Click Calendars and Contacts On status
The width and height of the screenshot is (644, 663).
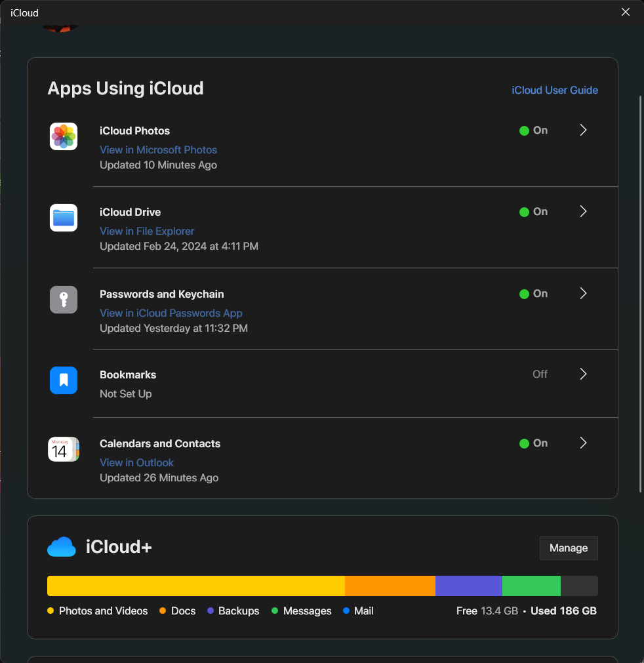[533, 443]
